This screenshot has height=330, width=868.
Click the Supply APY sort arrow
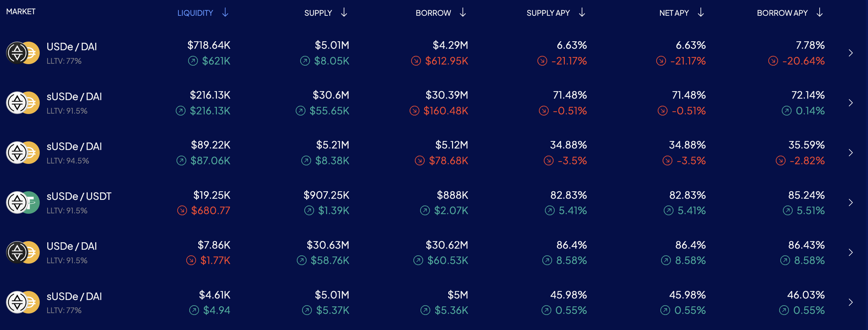pos(582,13)
